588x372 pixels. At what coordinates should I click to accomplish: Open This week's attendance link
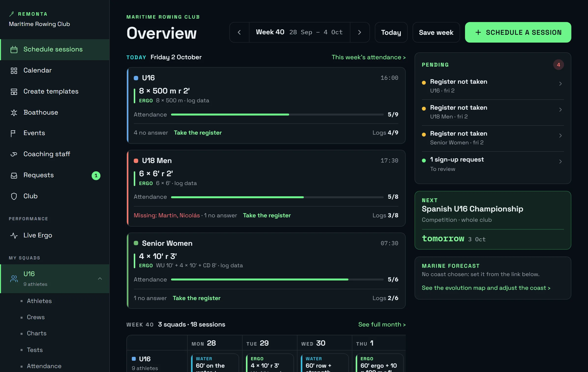pyautogui.click(x=368, y=57)
